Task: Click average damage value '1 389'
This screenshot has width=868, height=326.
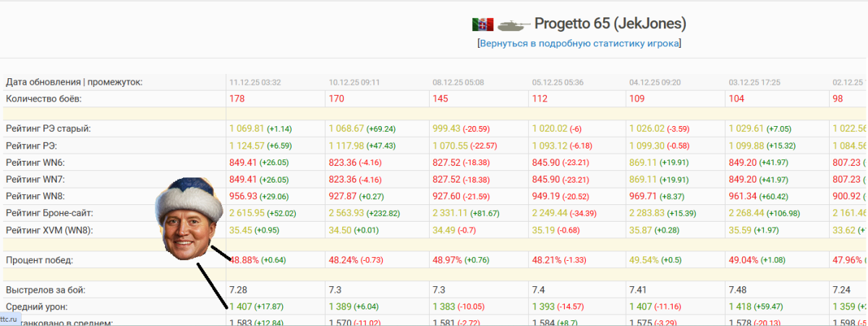Action: tap(341, 306)
